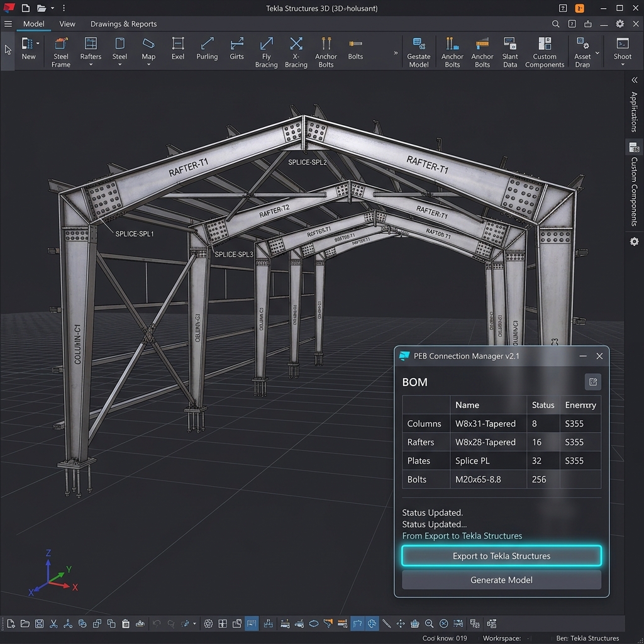Click the open folder icon in bottom toolbar
This screenshot has height=644, width=644.
click(x=25, y=623)
